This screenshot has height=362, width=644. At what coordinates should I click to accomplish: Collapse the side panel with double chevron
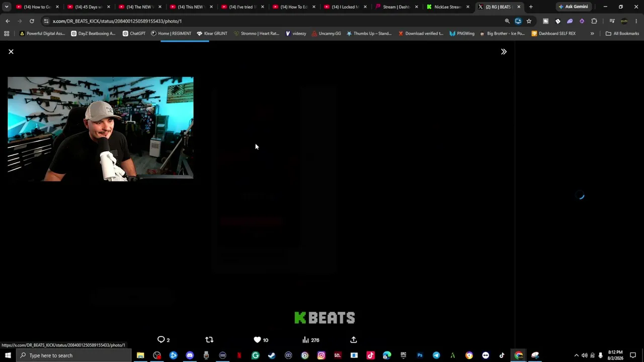[x=504, y=52]
